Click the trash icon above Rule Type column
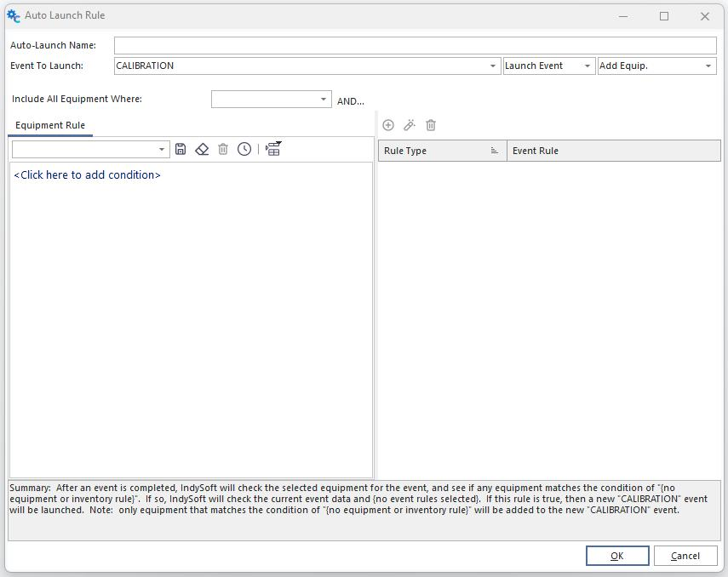Viewport: 728px width, 577px height. tap(431, 125)
